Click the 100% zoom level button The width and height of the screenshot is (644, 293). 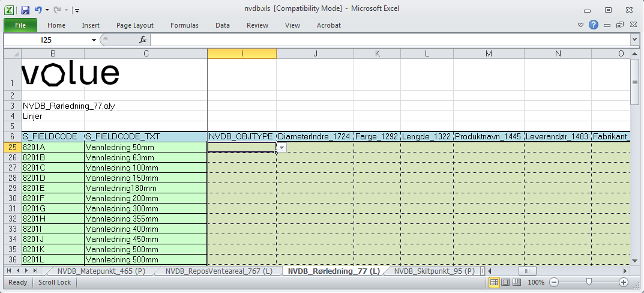click(x=536, y=282)
